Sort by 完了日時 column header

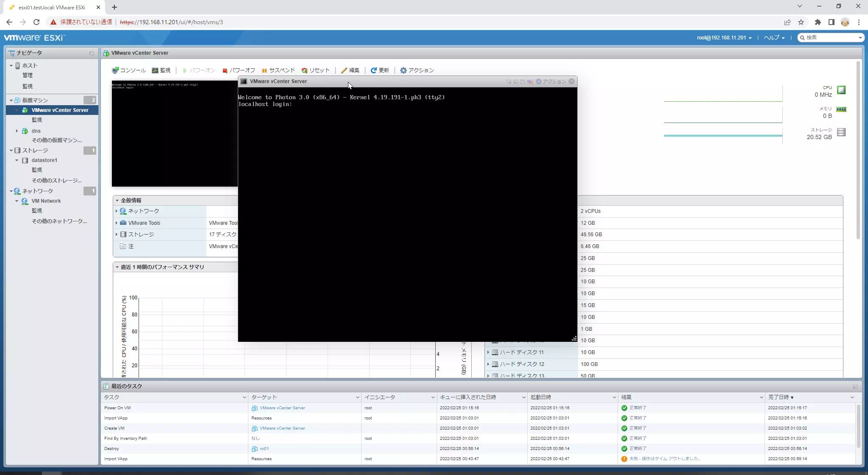[x=781, y=397]
